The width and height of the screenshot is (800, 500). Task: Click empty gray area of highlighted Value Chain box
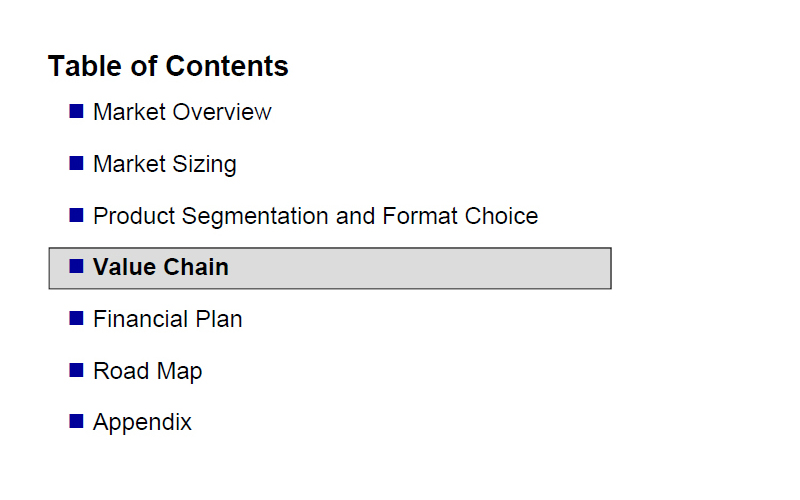418,268
